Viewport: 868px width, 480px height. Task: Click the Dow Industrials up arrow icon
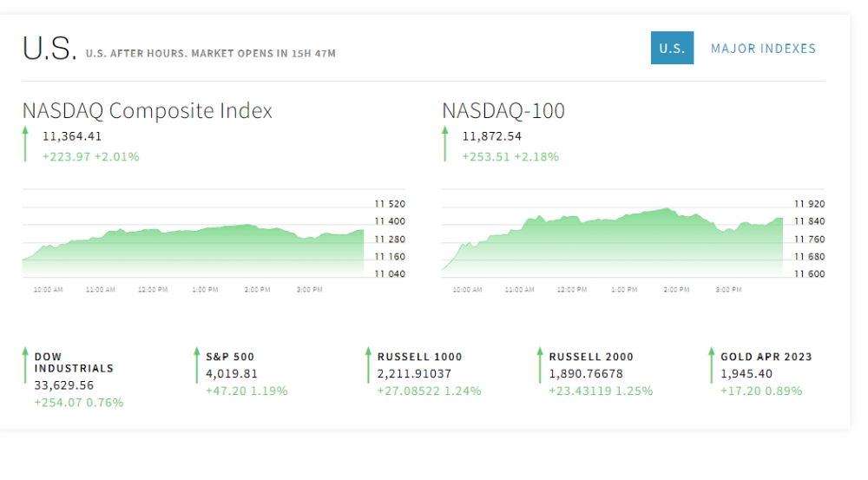click(25, 365)
